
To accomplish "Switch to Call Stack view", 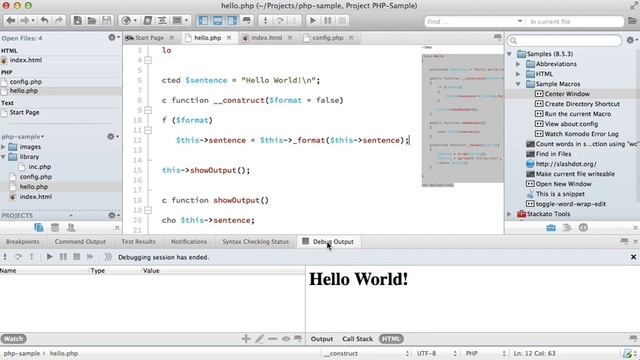I will click(x=357, y=339).
